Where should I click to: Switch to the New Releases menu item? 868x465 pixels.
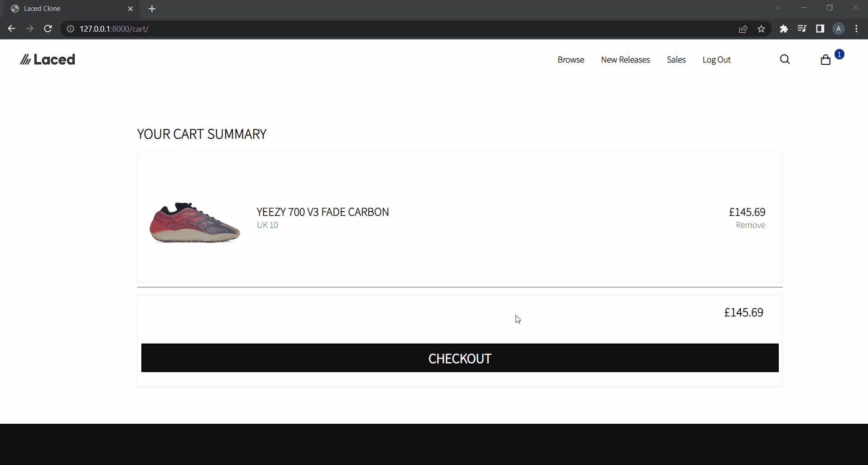point(625,59)
